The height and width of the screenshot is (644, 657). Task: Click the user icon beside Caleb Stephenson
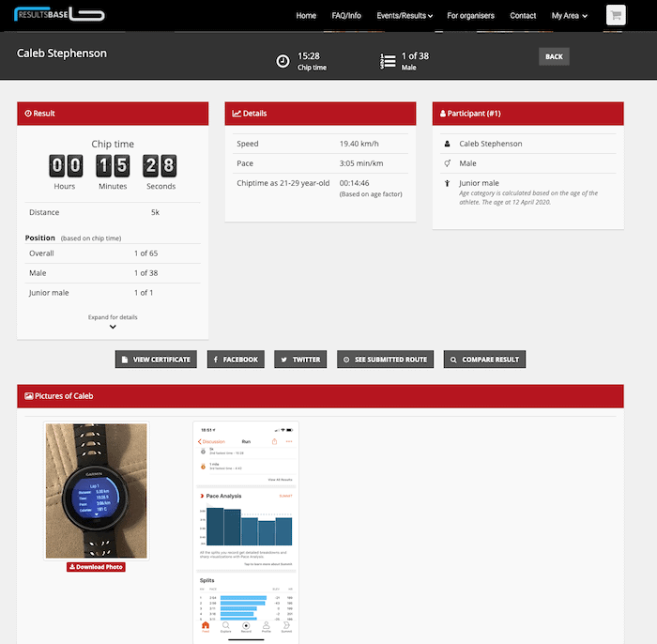point(447,144)
